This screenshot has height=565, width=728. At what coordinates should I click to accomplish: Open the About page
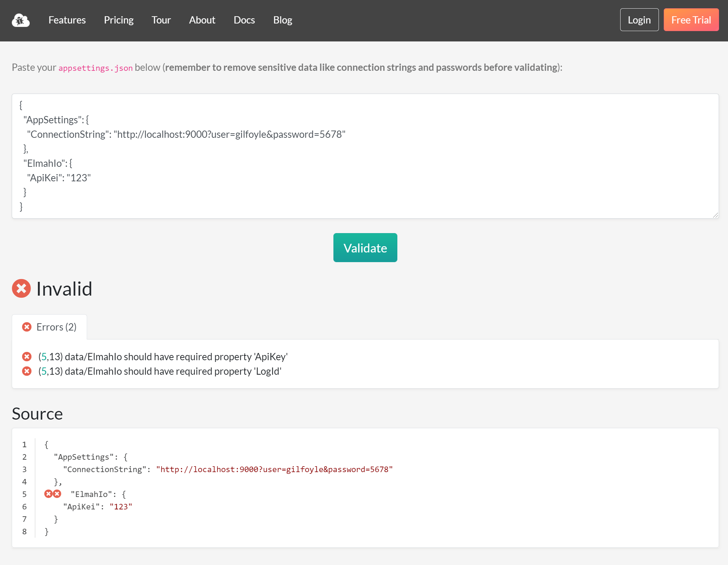point(202,20)
